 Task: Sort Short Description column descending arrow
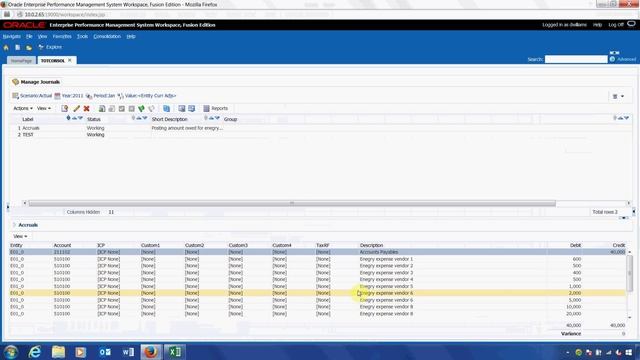click(217, 118)
